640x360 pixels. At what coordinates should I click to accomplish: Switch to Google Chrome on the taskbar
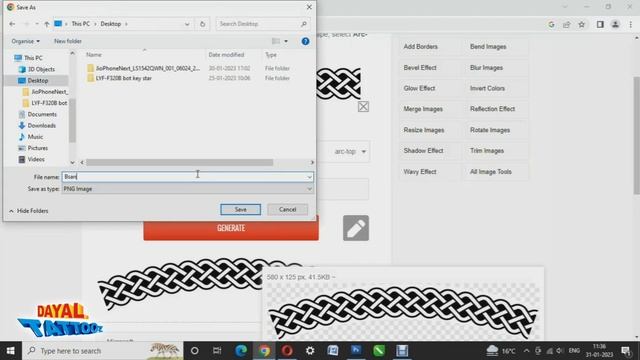point(264,351)
